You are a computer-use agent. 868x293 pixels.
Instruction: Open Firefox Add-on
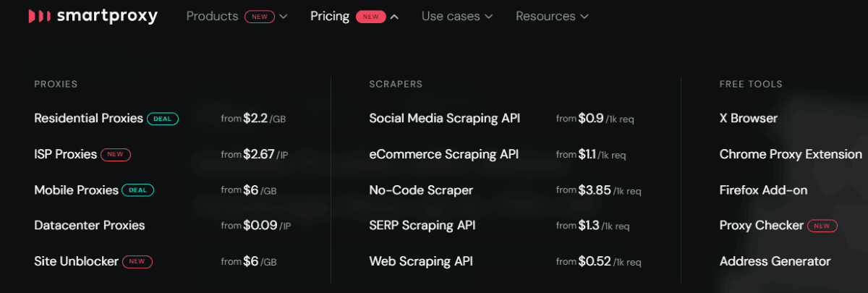(x=763, y=190)
